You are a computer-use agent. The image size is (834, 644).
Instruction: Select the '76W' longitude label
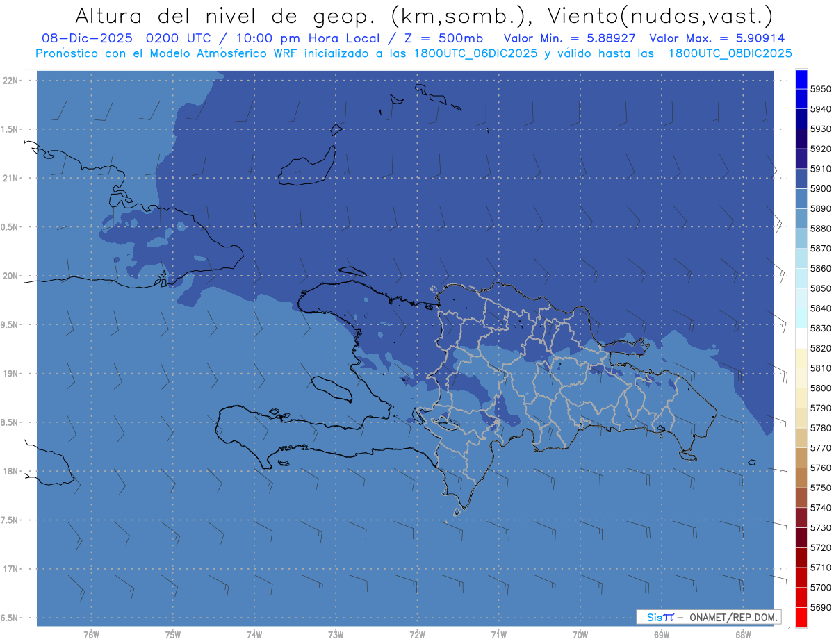[91, 635]
